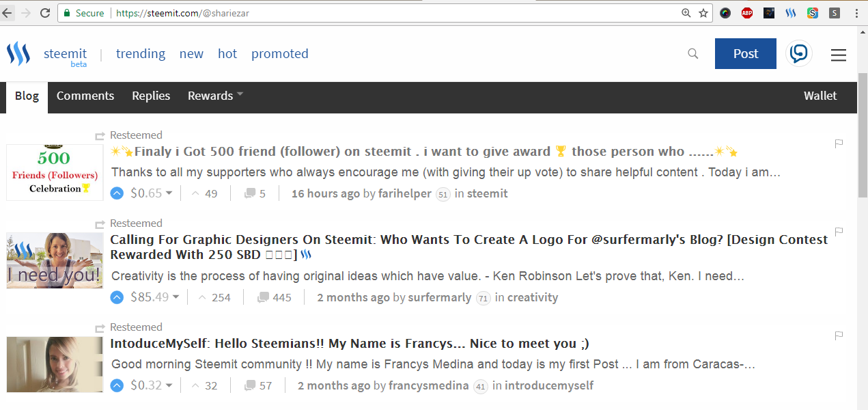Open the Finaly i Got 500 friend post title
Screen dimensions: 868x410
point(424,152)
